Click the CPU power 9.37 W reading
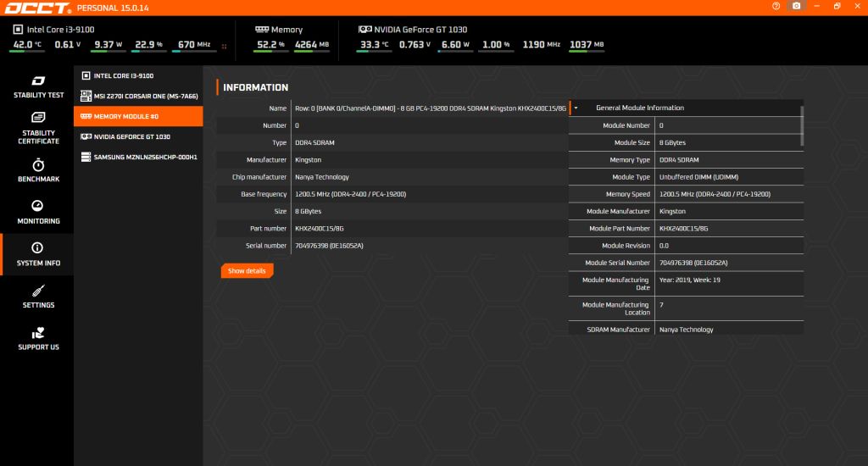The image size is (868, 466). click(x=108, y=45)
